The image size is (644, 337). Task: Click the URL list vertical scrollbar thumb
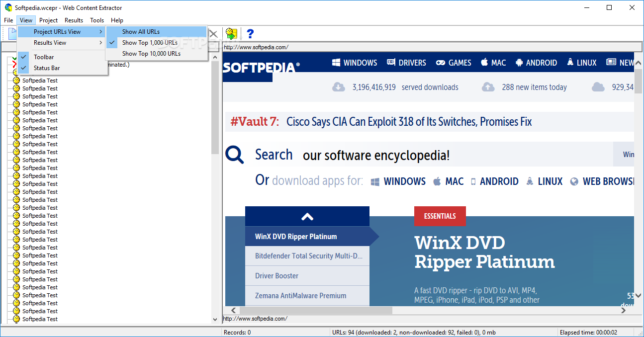[x=215, y=108]
